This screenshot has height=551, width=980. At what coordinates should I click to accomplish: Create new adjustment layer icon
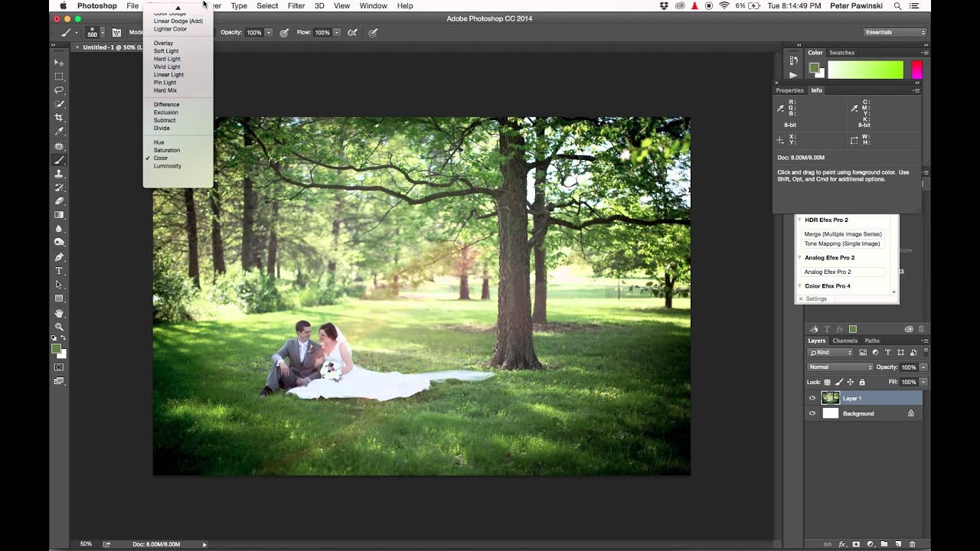coord(870,544)
